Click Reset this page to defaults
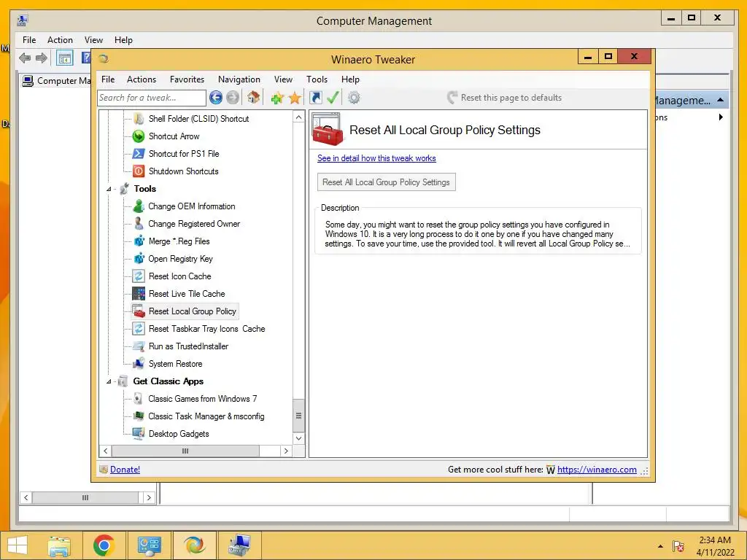 (505, 98)
